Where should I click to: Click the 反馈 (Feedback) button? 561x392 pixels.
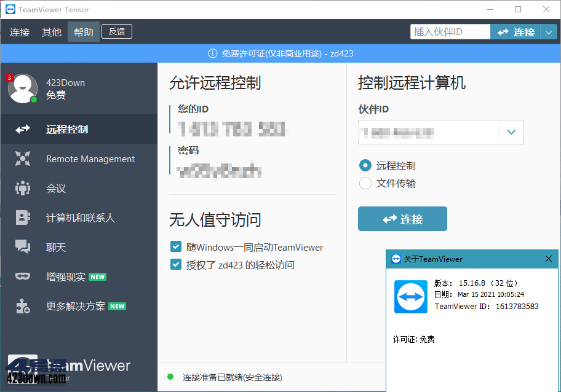coord(116,31)
